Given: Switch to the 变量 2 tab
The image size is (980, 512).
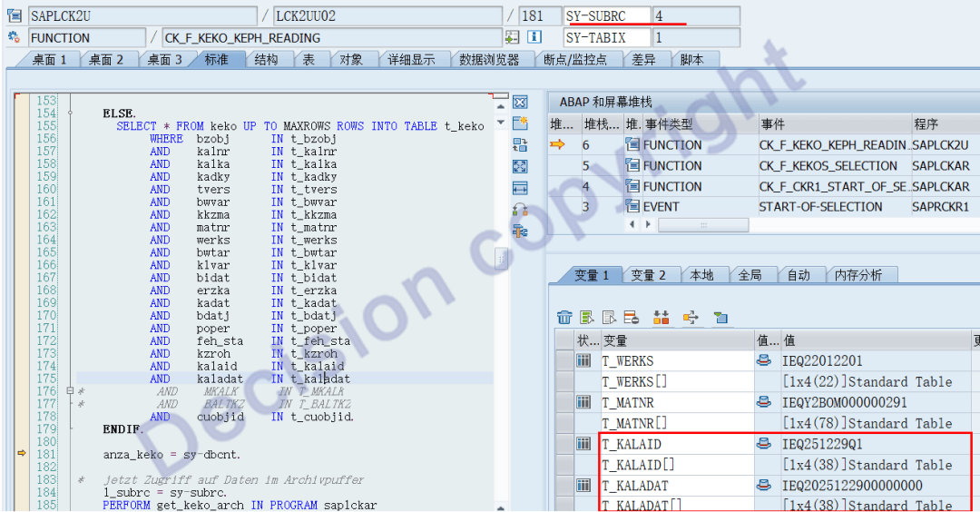Looking at the screenshot, I should (x=648, y=275).
